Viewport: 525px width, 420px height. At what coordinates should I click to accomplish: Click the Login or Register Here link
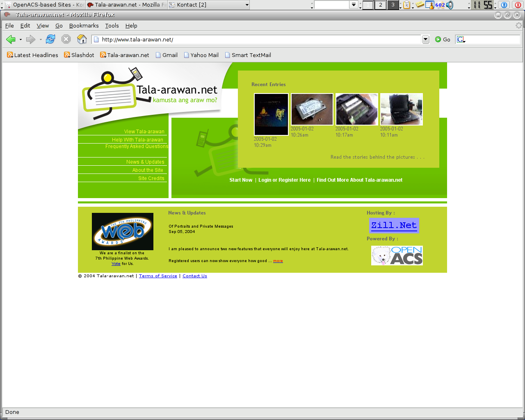click(x=284, y=180)
